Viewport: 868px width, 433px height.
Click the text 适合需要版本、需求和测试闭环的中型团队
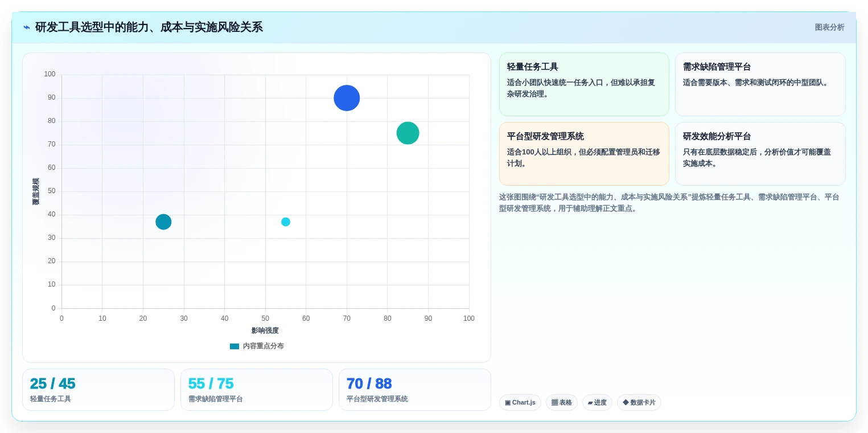[756, 83]
